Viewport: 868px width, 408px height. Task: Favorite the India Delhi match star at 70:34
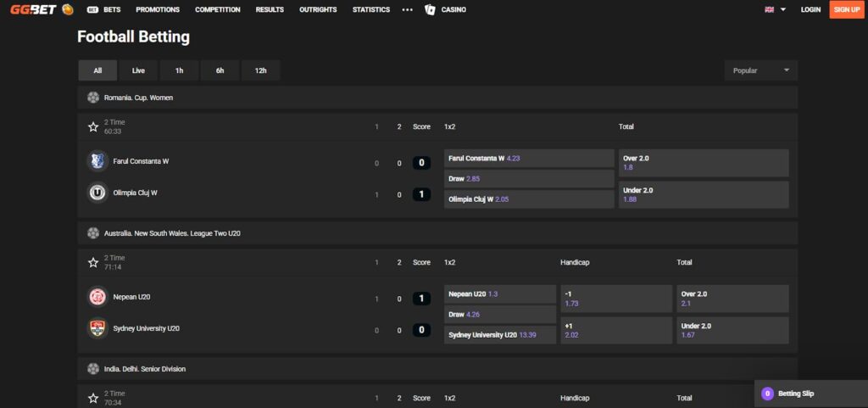click(x=93, y=398)
